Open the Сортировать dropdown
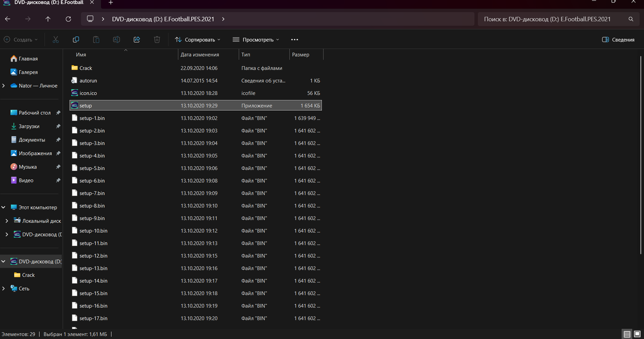This screenshot has width=644, height=339. tap(198, 39)
